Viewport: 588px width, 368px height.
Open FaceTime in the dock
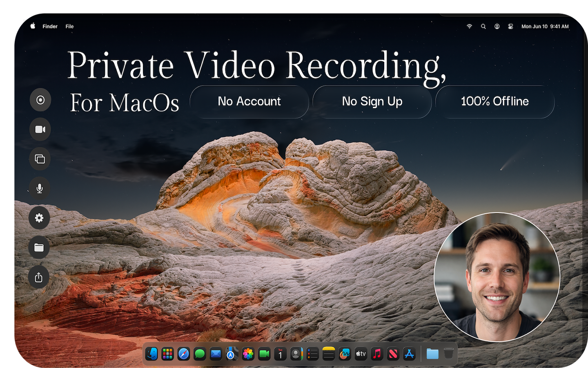264,354
